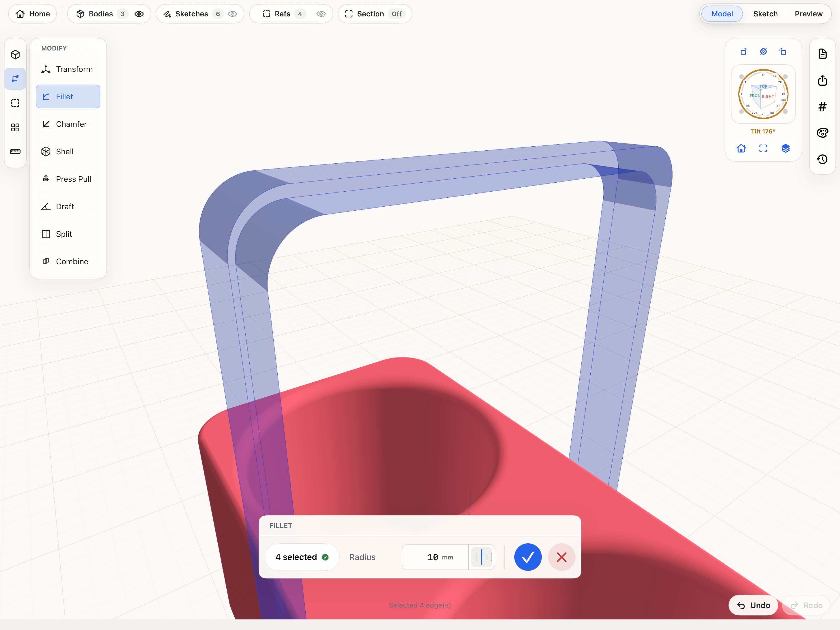Screen dimensions: 840x630
Task: Select the FRONT face on view cube
Action: pos(755,96)
